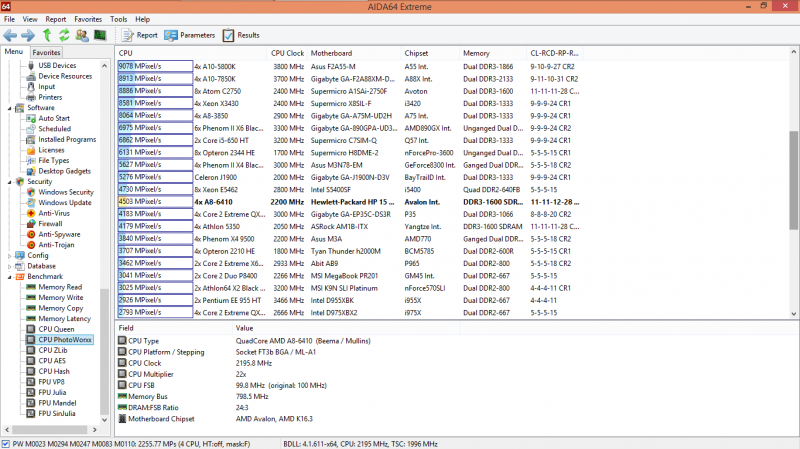
Task: Open benchmark Parameters
Action: click(x=190, y=35)
